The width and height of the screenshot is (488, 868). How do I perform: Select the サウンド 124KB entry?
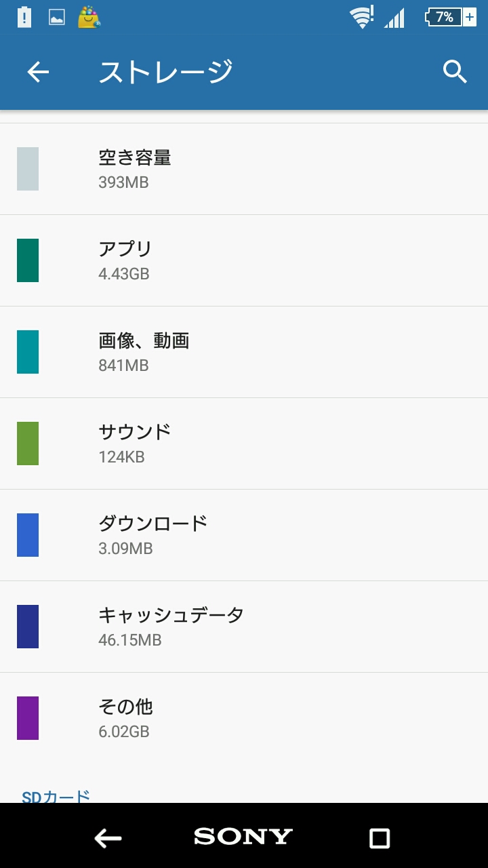(244, 443)
